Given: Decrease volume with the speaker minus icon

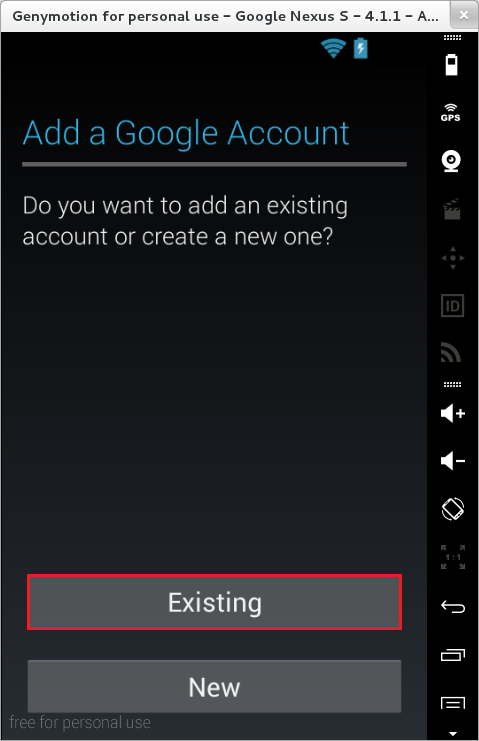Looking at the screenshot, I should click(x=453, y=460).
